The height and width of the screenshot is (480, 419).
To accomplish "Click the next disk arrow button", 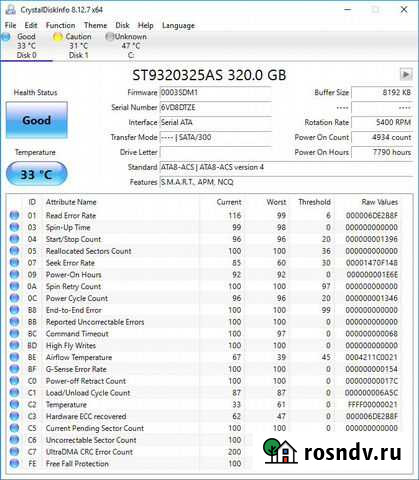I will click(406, 74).
